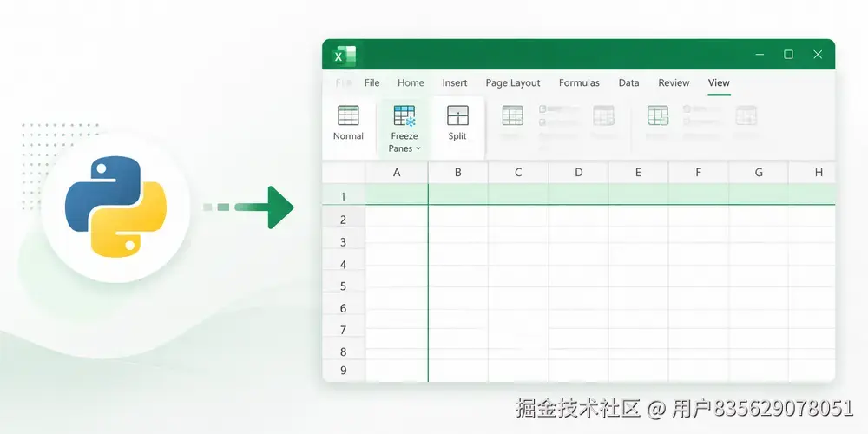Click cell A1 in the frozen row
This screenshot has height=434, width=868.
pos(397,194)
